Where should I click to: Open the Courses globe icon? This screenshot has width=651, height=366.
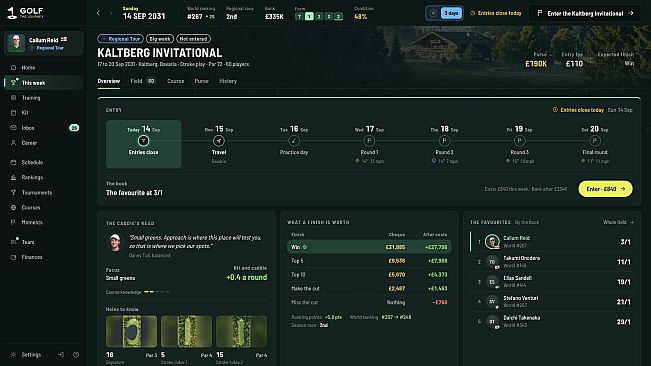tap(13, 207)
